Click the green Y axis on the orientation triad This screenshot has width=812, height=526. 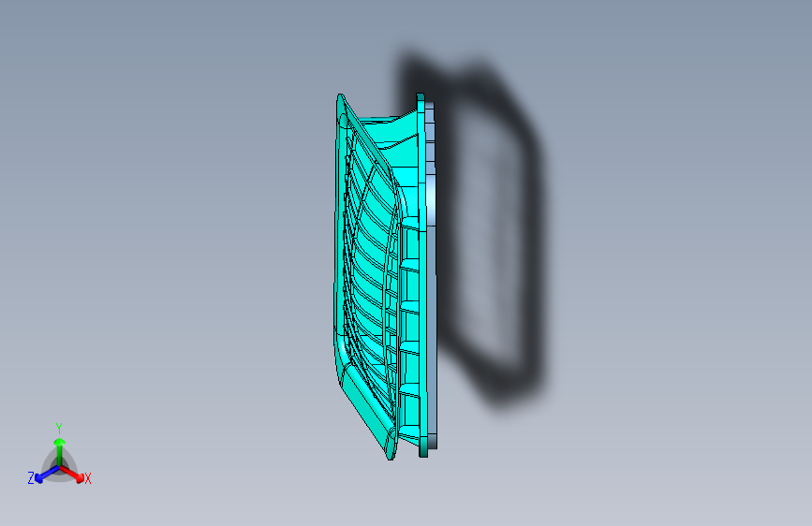60,451
